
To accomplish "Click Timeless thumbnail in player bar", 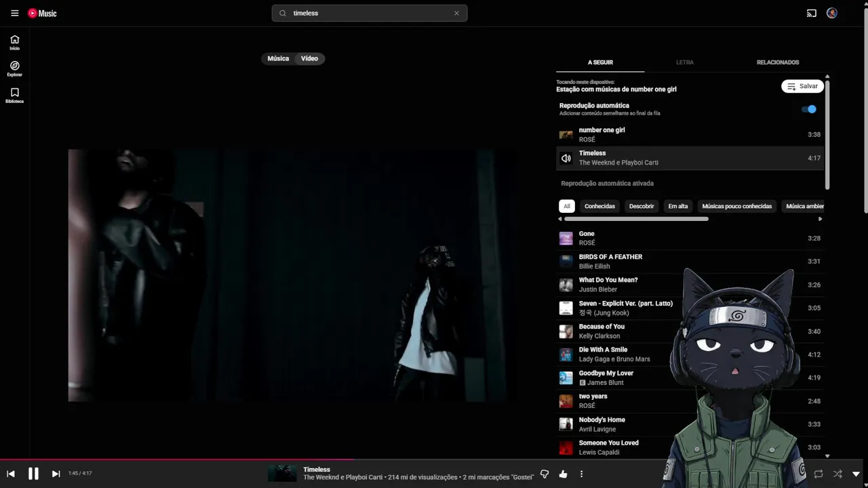I will click(x=282, y=473).
